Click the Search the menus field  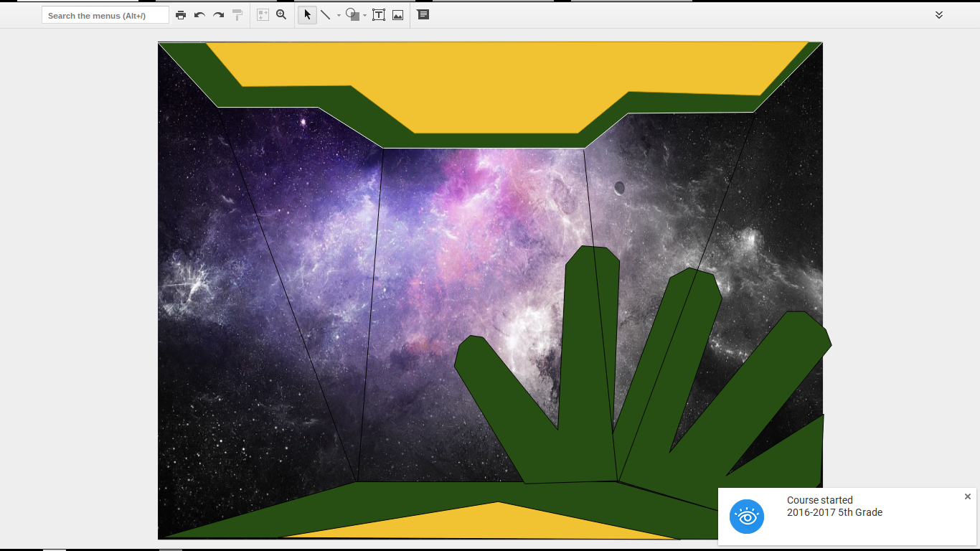pyautogui.click(x=105, y=15)
